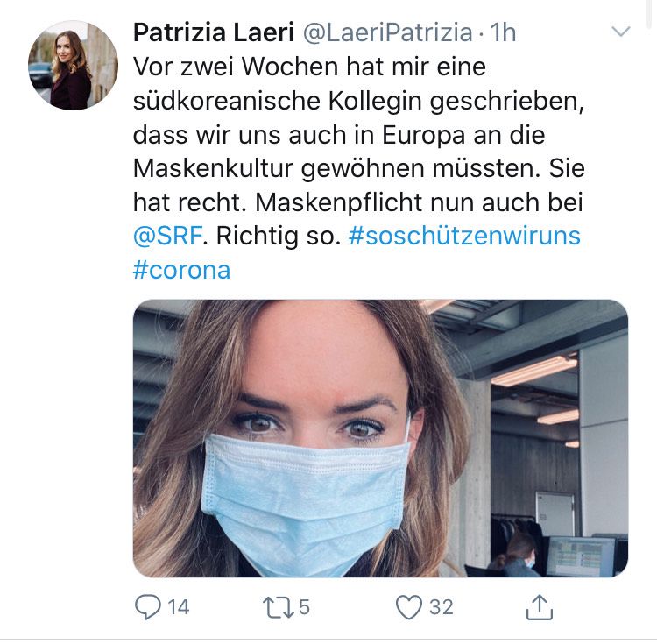The height and width of the screenshot is (644, 657).
Task: Open the share tweet icon
Action: point(540,607)
